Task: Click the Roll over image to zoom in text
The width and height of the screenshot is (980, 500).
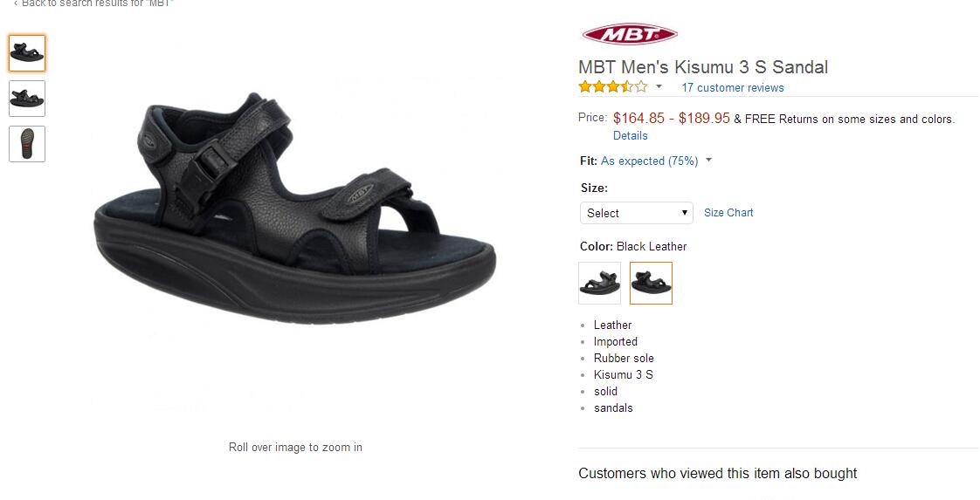Action: (x=295, y=447)
